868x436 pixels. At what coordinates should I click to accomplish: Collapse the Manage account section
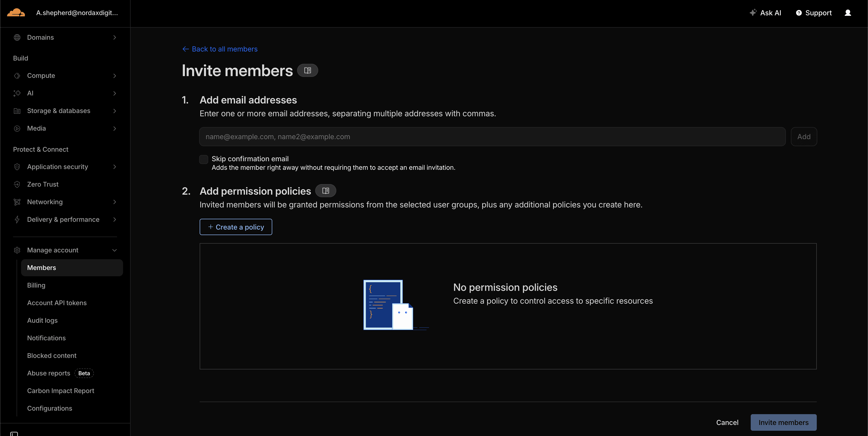point(115,250)
